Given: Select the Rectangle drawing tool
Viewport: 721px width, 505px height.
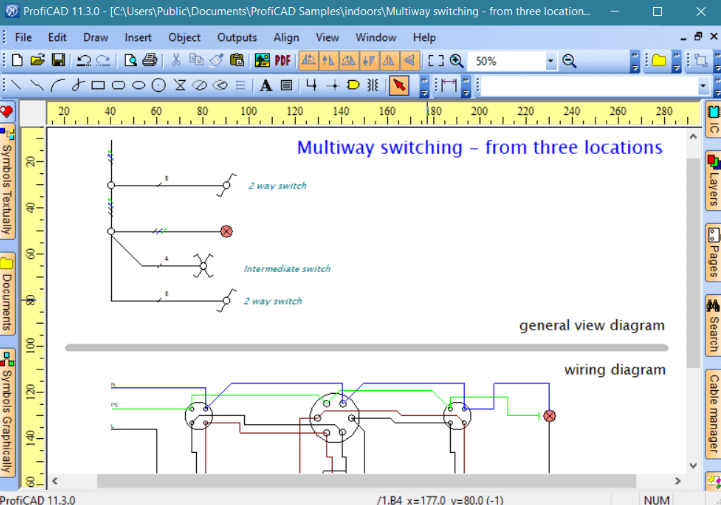Looking at the screenshot, I should pyautogui.click(x=98, y=85).
